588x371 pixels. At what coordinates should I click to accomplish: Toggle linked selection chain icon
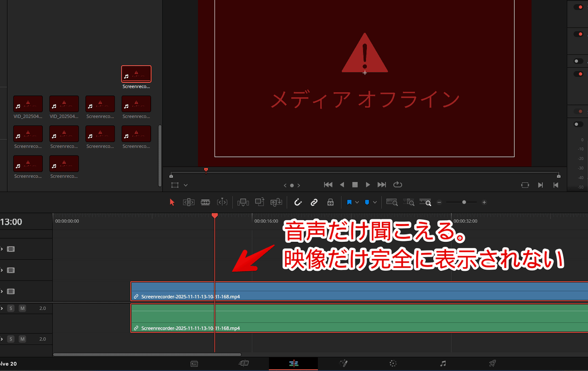point(314,202)
